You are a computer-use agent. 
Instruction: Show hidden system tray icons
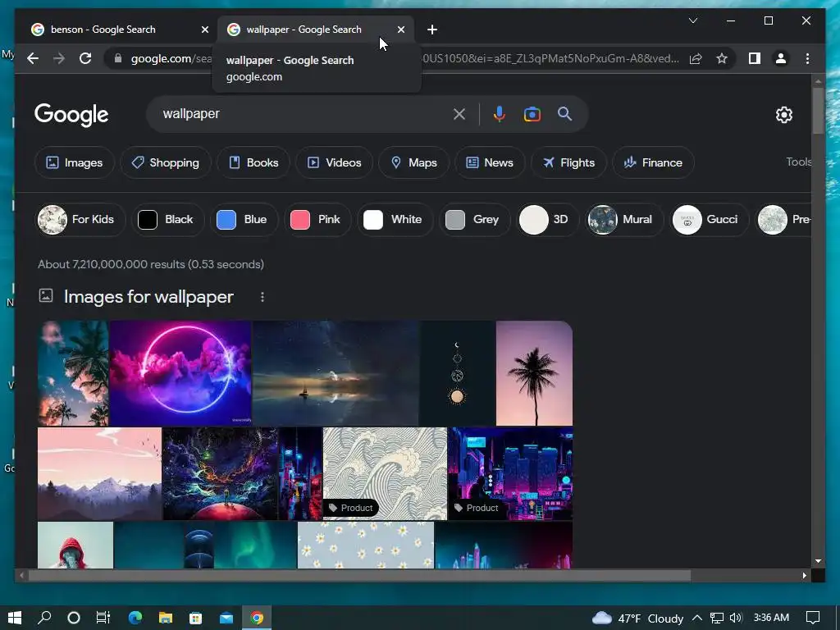point(697,618)
